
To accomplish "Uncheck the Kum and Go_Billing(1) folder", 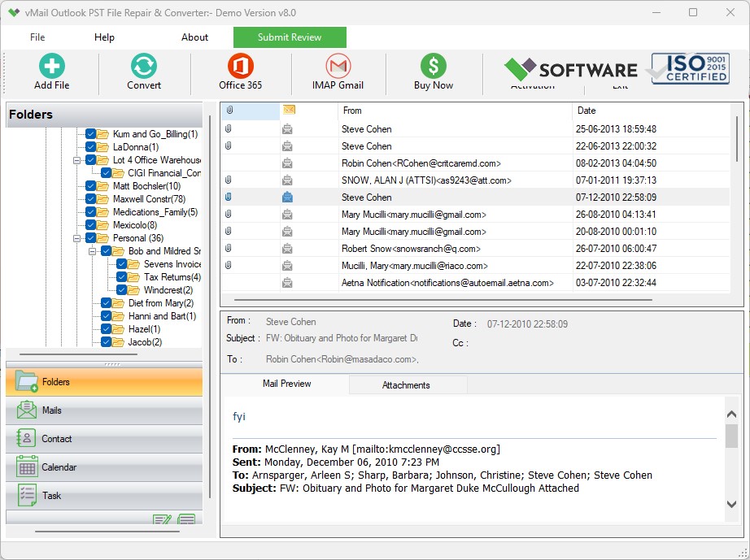I will pos(90,134).
